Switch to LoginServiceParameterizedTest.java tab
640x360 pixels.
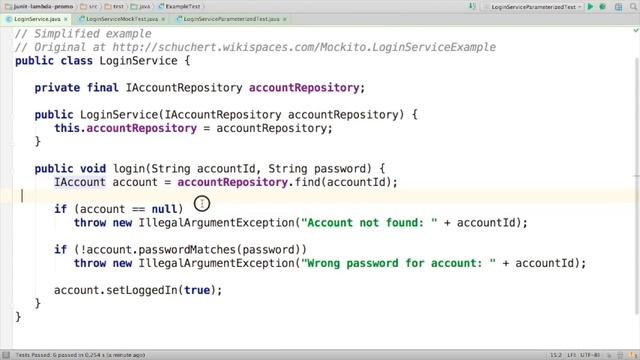(x=231, y=19)
